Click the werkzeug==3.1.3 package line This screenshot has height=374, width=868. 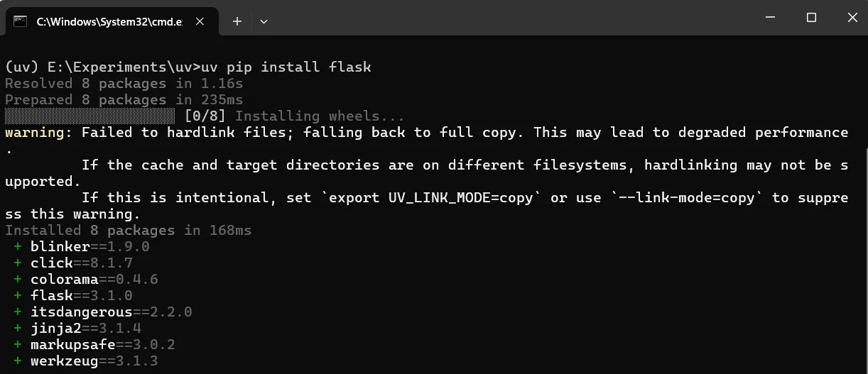point(86,361)
